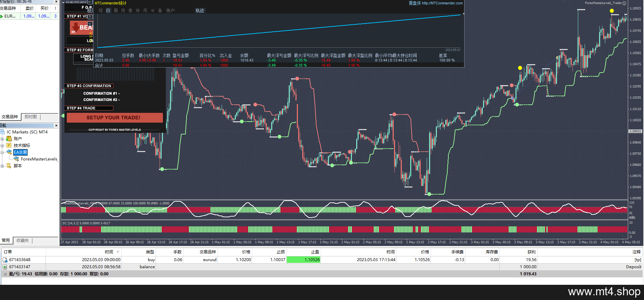The image size is (644, 300).
Task: Click the 移 (move) icon of MTCommander panel
Action: tap(90, 10)
